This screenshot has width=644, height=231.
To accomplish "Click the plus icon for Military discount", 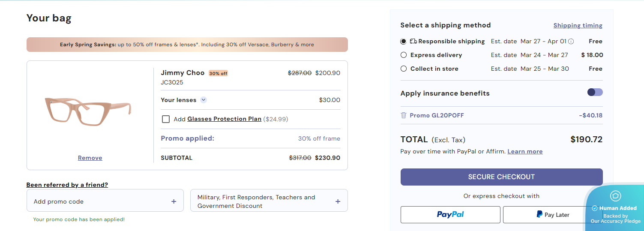I will (x=338, y=201).
